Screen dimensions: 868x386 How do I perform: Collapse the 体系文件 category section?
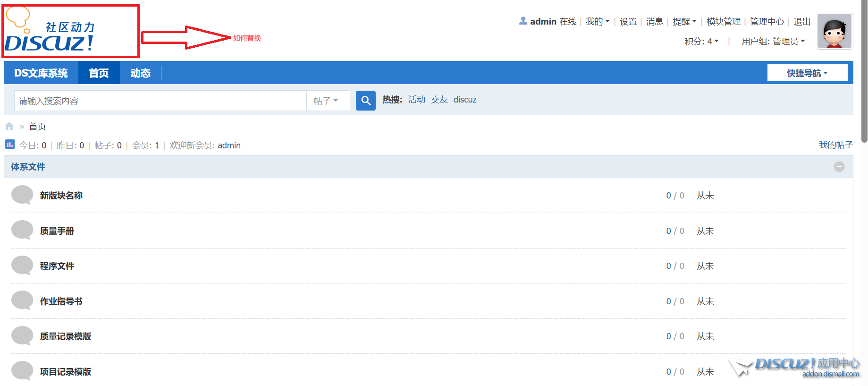pos(839,167)
